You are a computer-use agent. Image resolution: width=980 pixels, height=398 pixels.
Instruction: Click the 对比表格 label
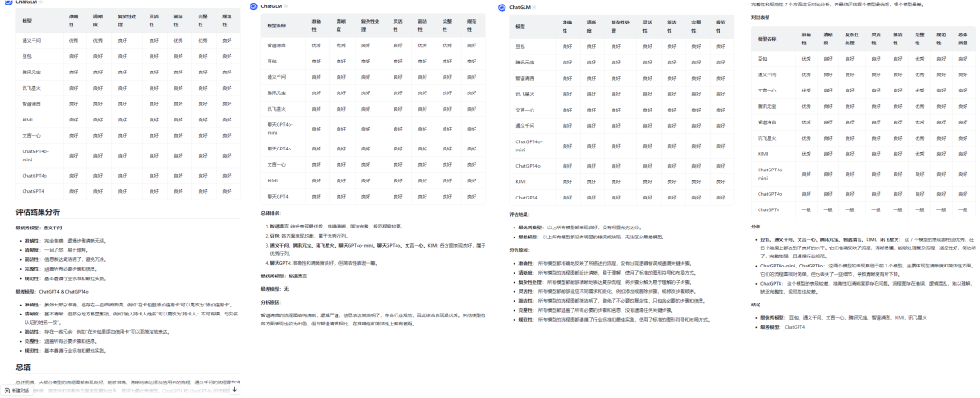point(760,17)
